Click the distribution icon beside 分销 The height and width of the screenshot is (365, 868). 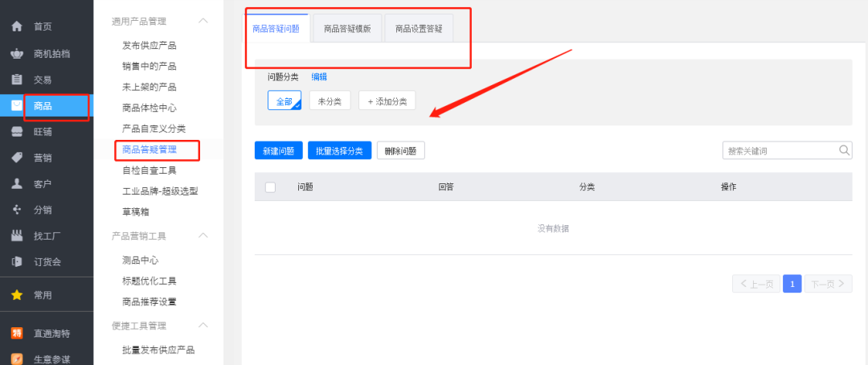17,209
